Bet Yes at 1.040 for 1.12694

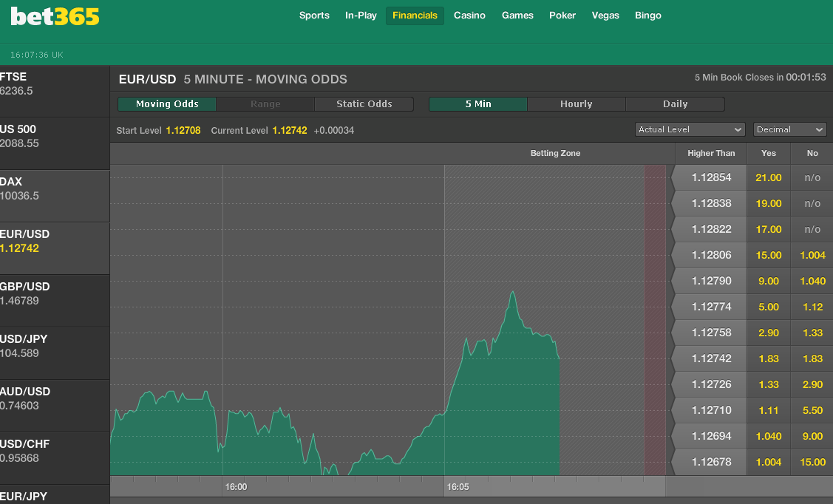click(x=768, y=436)
